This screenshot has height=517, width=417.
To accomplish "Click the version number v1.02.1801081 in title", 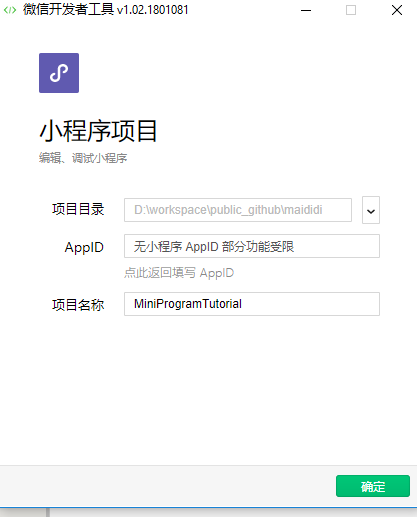I will [x=153, y=10].
